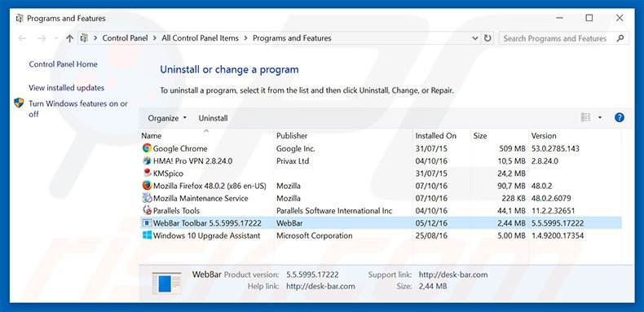Expand the chevron after Control Panel breadcrumb
Viewport: 644px width, 312px height.
(x=155, y=38)
